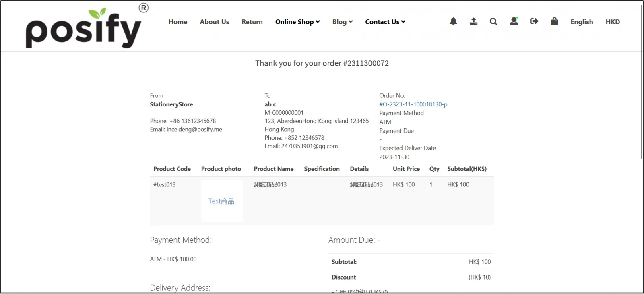Viewport: 644px width, 294px height.
Task: Open the shopping bag cart icon
Action: 554,21
